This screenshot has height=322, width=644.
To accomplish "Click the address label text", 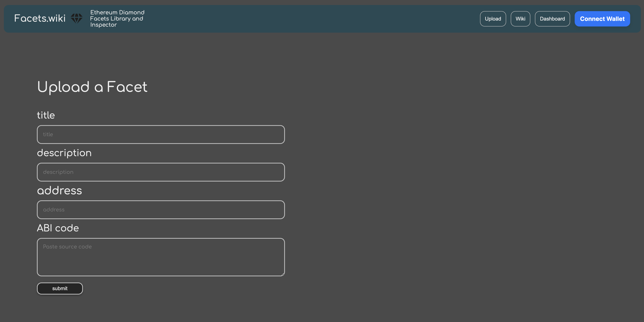I will pyautogui.click(x=59, y=191).
